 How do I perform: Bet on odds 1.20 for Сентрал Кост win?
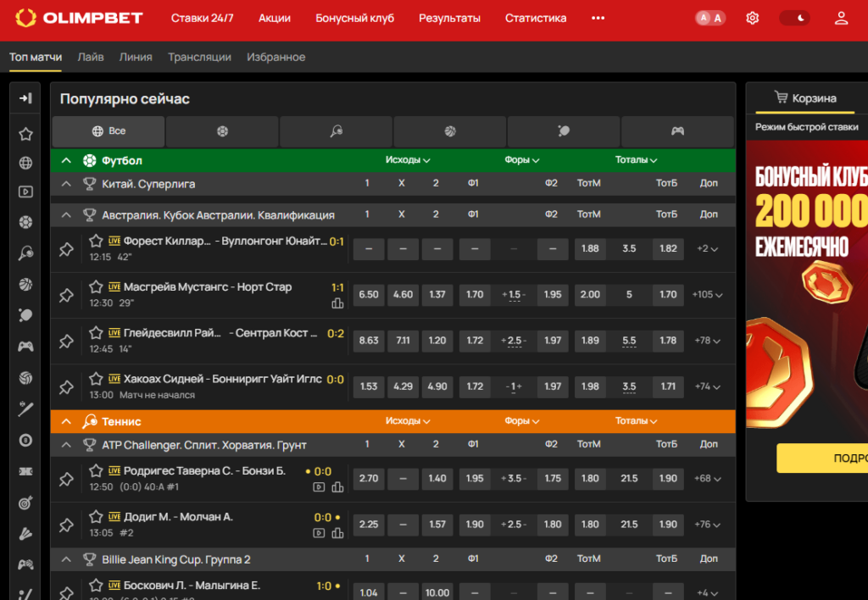click(x=437, y=341)
